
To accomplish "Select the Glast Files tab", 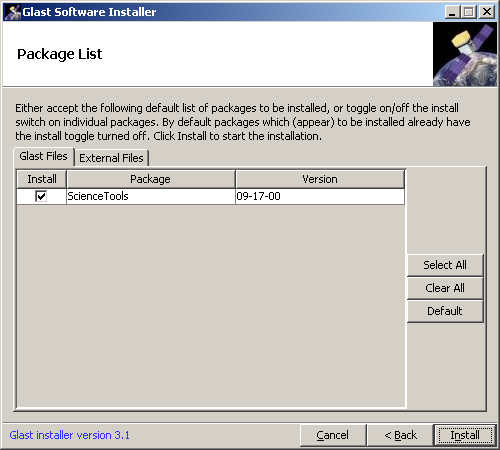I will coord(43,156).
